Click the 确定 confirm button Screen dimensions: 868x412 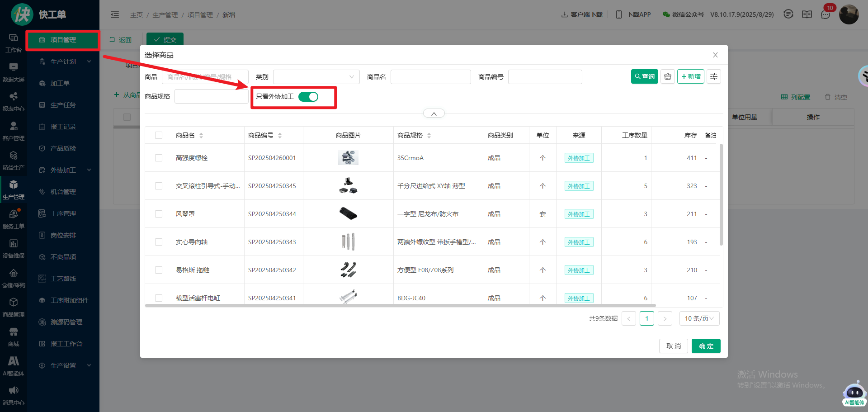[x=706, y=346]
